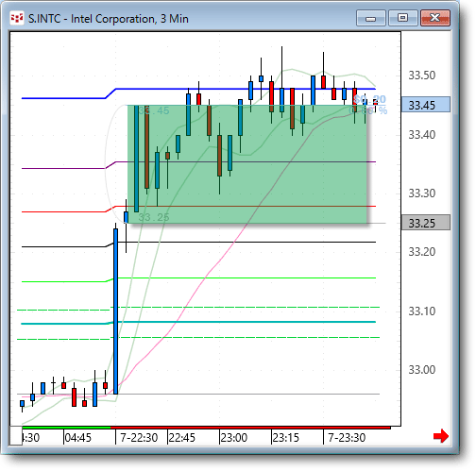Click the red chart app icon in title bar
Image resolution: width=476 pixels, height=471 pixels.
click(17, 18)
